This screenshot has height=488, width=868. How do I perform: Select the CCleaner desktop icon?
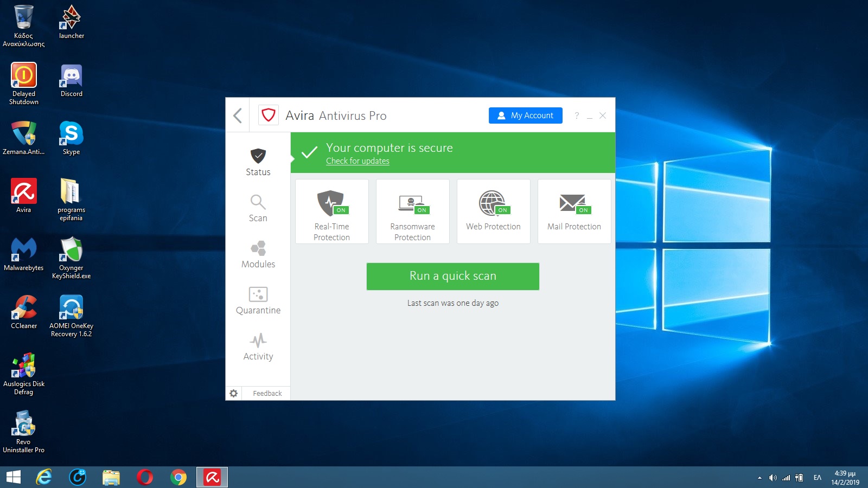[24, 312]
